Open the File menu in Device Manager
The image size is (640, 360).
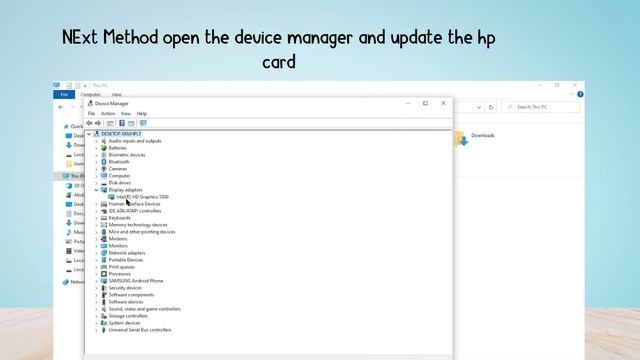point(91,113)
